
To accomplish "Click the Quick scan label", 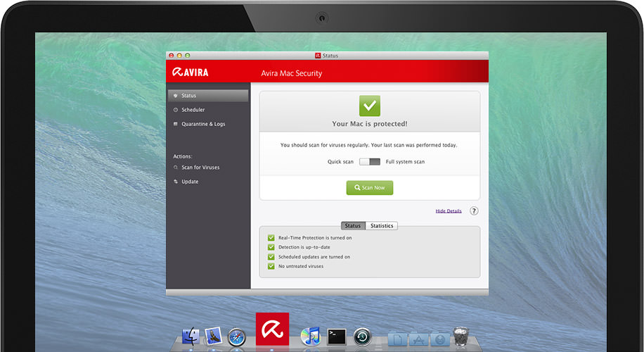I will pyautogui.click(x=340, y=162).
